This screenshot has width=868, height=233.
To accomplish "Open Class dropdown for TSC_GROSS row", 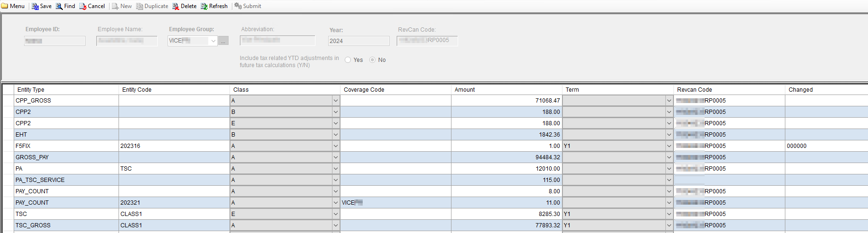I will (x=336, y=225).
